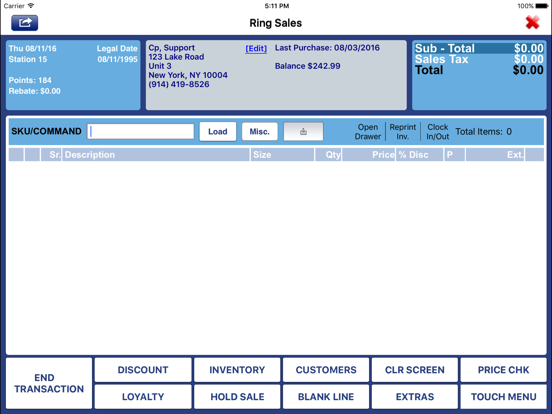Focus the SKU/COMMAND input field
The height and width of the screenshot is (414, 552).
[140, 131]
